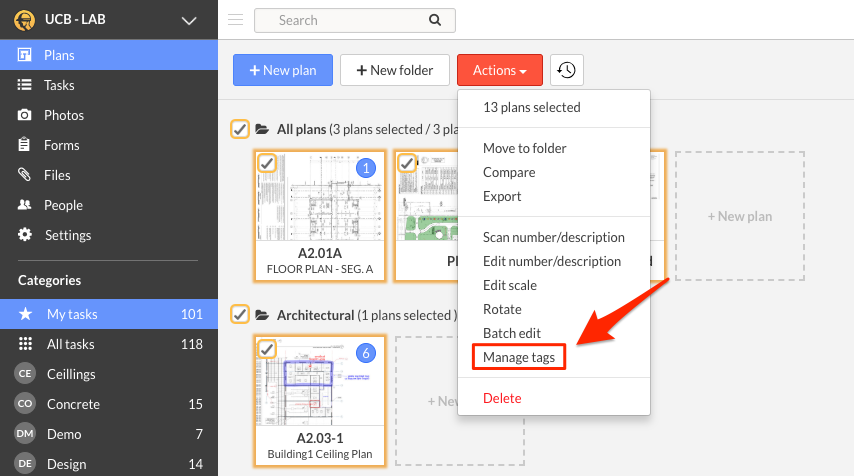Open Files via the paperclip icon
Screen dimensions: 854x476
pos(25,175)
